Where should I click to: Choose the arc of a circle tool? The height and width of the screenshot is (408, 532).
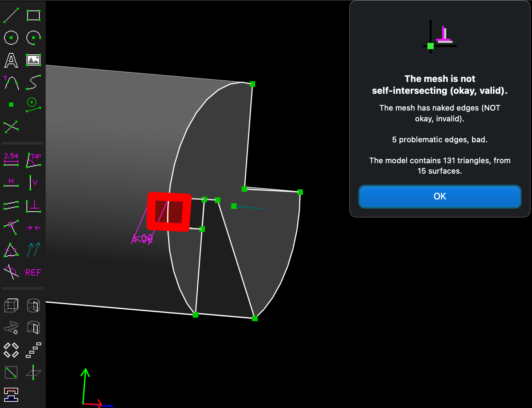[33, 37]
